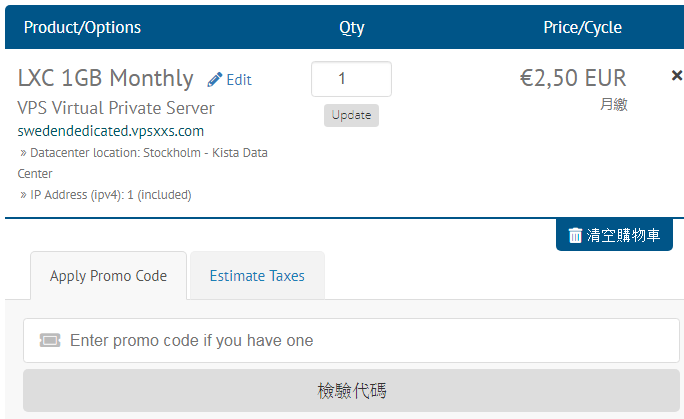Viewport: 684px width, 419px height.
Task: Open the Edit link for LXC 1GB
Action: pos(229,80)
